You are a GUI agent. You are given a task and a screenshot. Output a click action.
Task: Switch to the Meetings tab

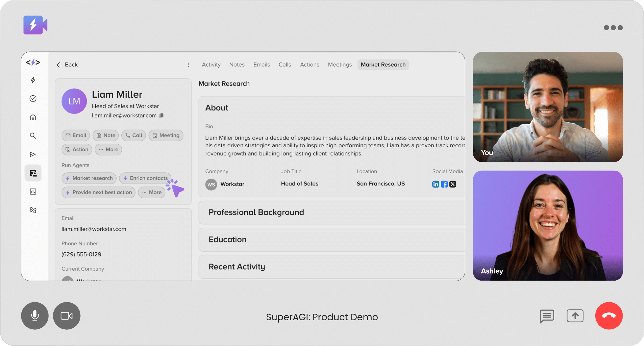tap(340, 65)
